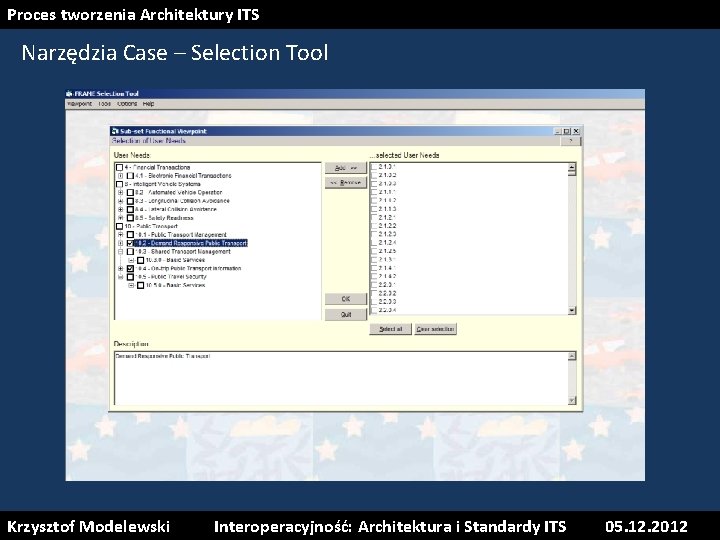Expand the 8.5 Safety Readiness node
The width and height of the screenshot is (720, 540).
(120, 218)
